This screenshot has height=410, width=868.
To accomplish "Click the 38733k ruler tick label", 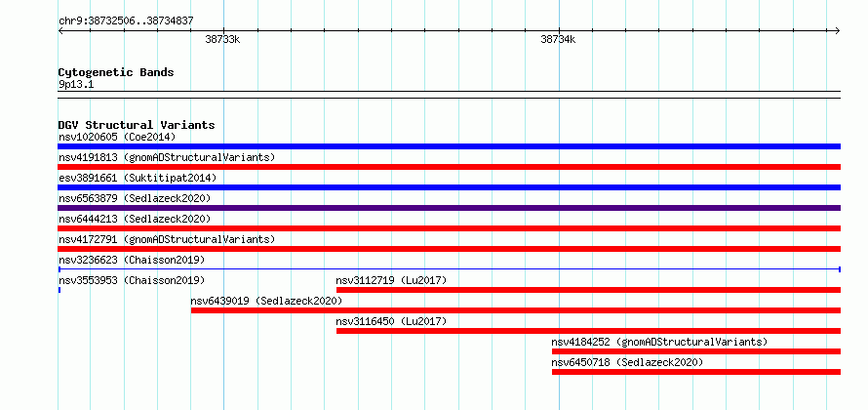I will (x=222, y=39).
